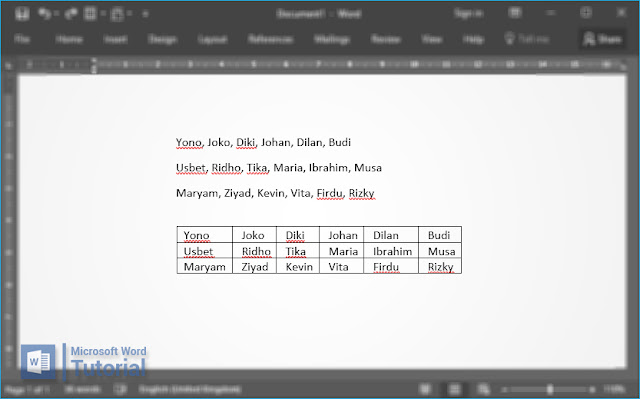640x399 pixels.
Task: Click the indent marker on horizontal ruler
Action: [94, 65]
